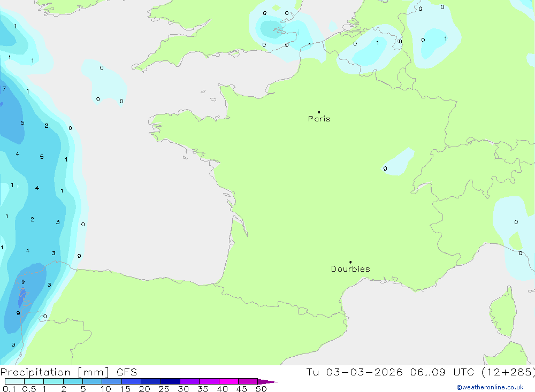Pick the 20–25 mm legend color swatch
Image resolution: width=535 pixels, height=392 pixels.
coord(150,381)
